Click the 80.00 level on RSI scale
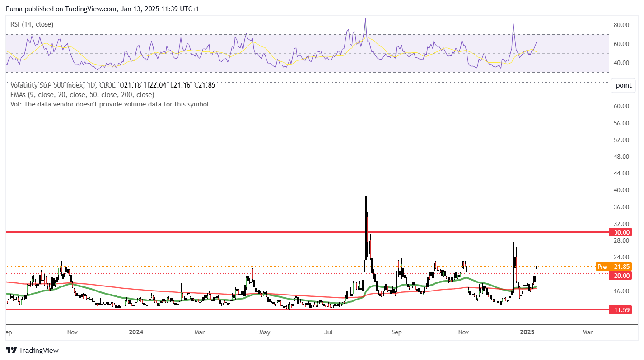 621,25
